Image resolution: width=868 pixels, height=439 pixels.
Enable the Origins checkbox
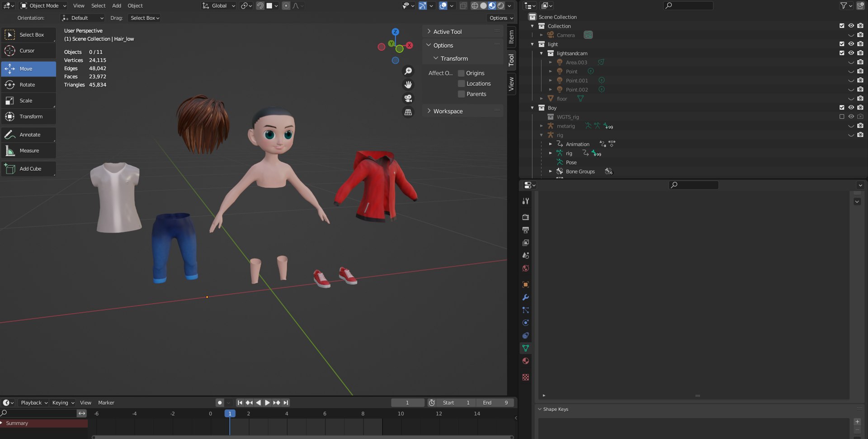pos(461,73)
